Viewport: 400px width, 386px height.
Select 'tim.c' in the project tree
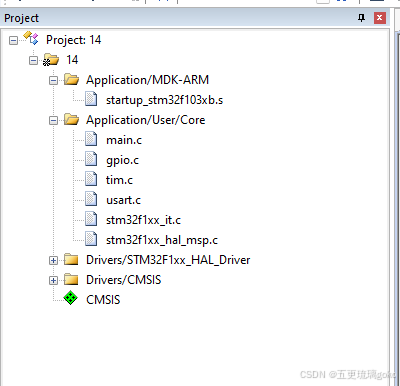(119, 180)
